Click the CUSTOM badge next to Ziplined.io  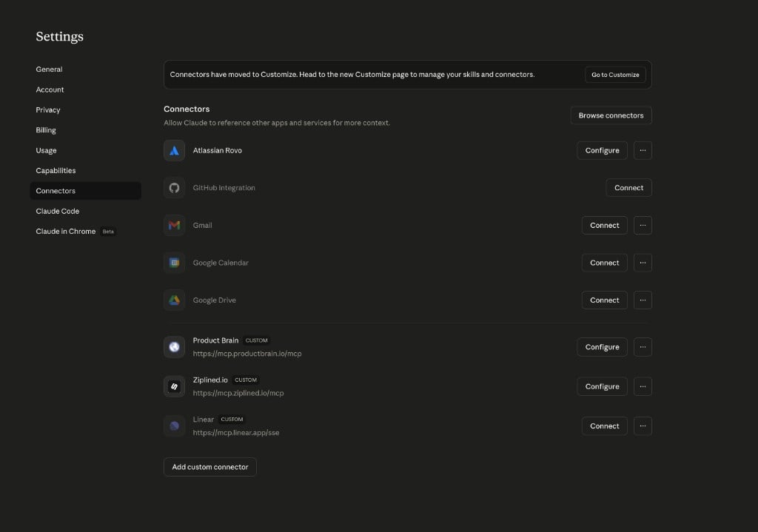(246, 380)
